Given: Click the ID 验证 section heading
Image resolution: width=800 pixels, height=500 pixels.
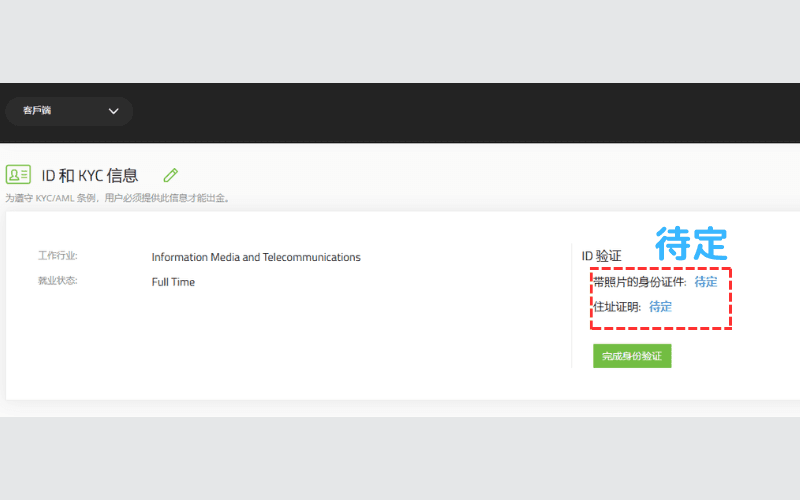Looking at the screenshot, I should coord(601,256).
